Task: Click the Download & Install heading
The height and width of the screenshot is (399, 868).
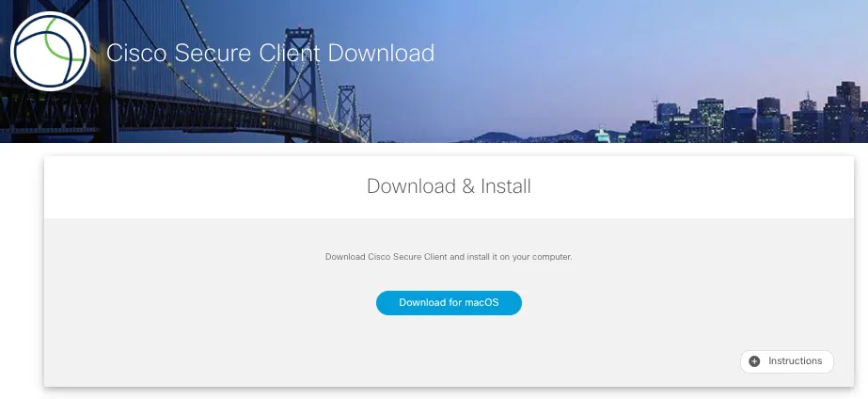Action: click(x=449, y=186)
